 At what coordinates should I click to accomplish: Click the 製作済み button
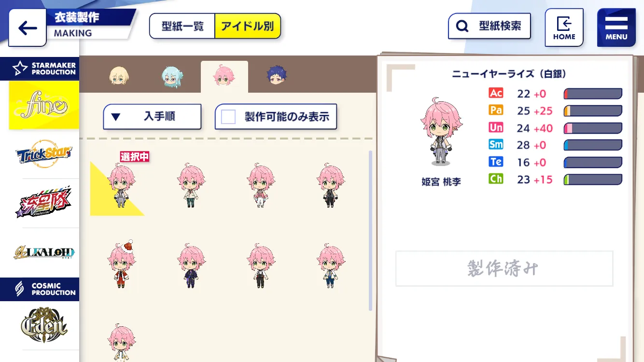(504, 268)
